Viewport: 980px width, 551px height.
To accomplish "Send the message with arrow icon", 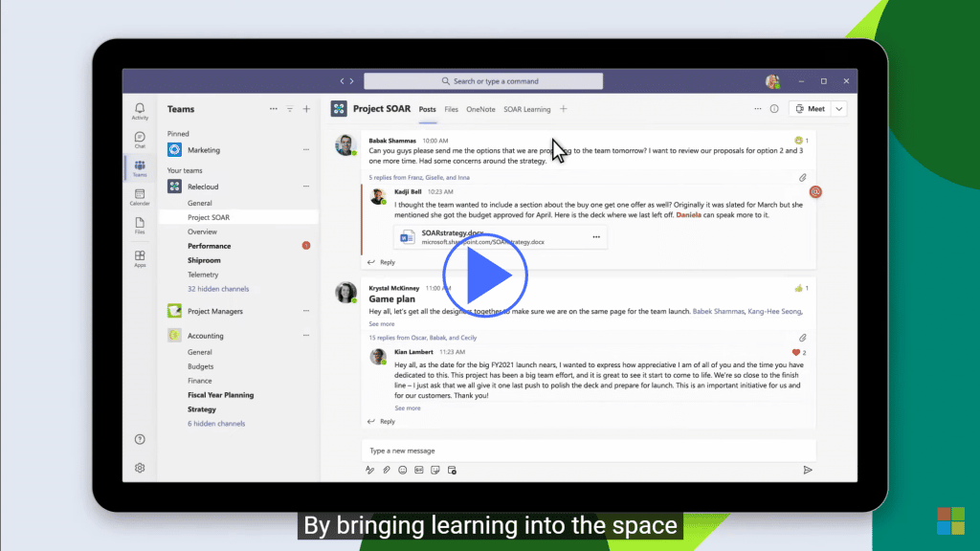I will 808,471.
